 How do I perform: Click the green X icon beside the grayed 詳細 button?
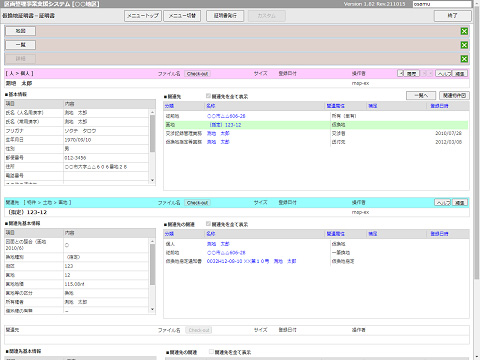pyautogui.click(x=464, y=59)
